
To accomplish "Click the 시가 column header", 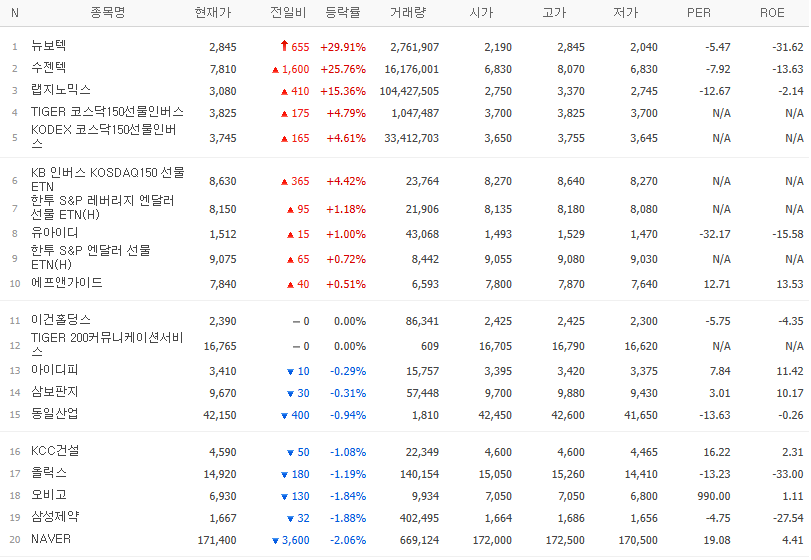I will pos(481,12).
